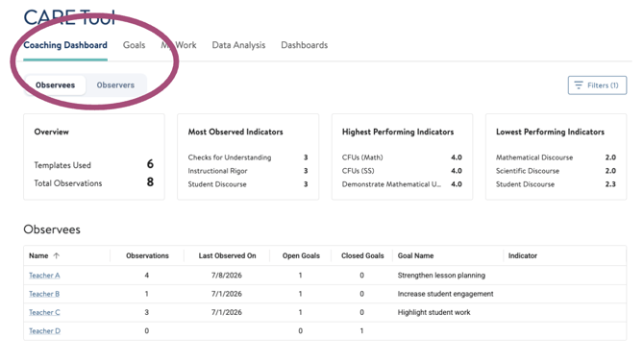The height and width of the screenshot is (362, 644).
Task: Switch to the Observers view
Action: tap(115, 84)
